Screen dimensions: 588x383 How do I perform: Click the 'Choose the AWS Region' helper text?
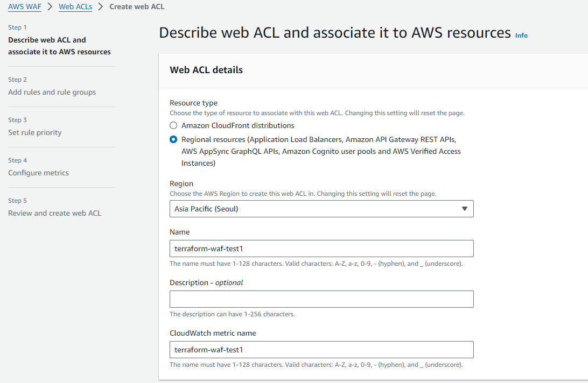pyautogui.click(x=303, y=194)
